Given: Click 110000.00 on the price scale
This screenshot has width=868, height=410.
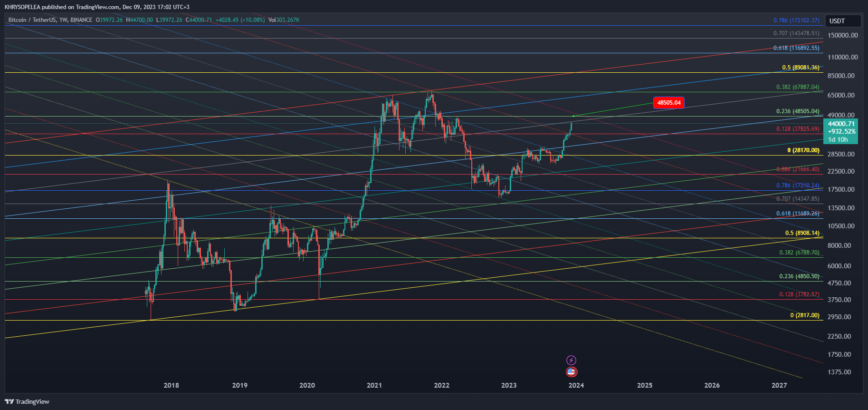Looking at the screenshot, I should (843, 57).
